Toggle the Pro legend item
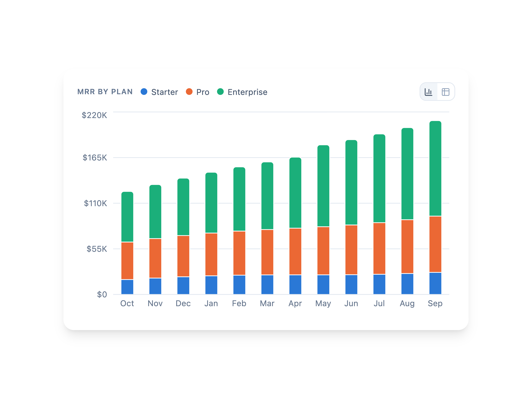The height and width of the screenshot is (399, 532). coord(197,92)
